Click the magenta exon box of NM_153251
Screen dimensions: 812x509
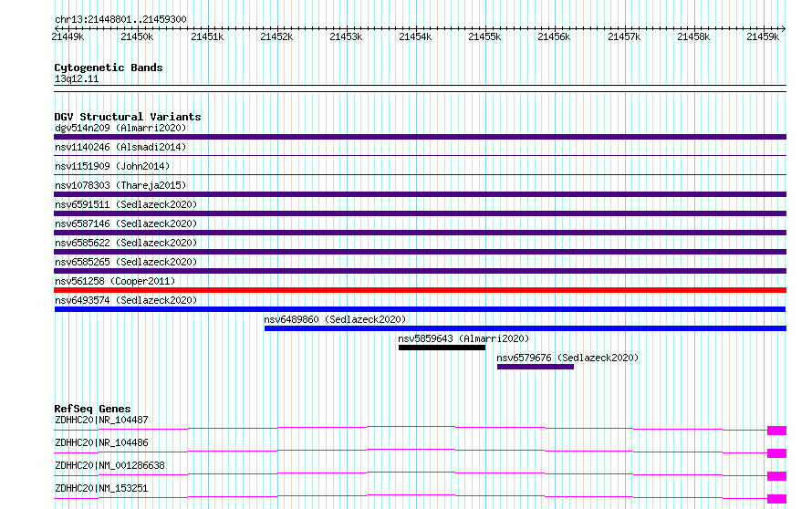776,499
